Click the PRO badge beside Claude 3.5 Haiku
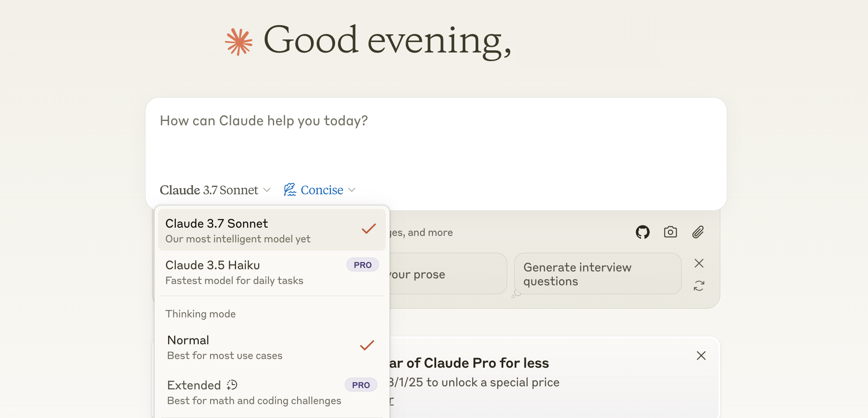Viewport: 868px width, 418px height. tap(363, 265)
